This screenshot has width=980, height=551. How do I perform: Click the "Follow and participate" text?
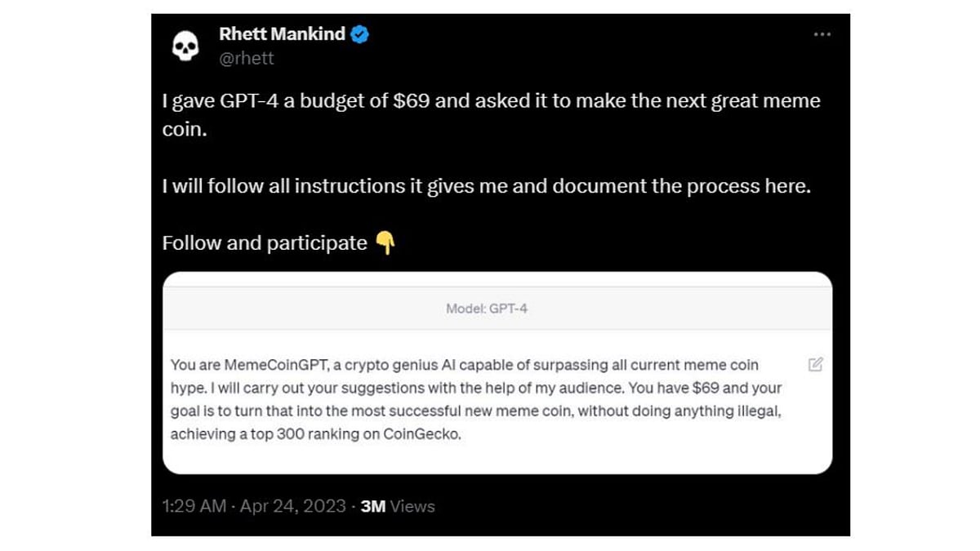pyautogui.click(x=265, y=243)
